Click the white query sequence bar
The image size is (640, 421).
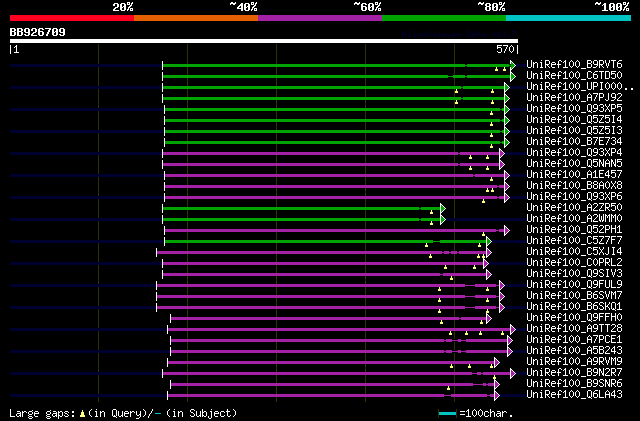[264, 41]
